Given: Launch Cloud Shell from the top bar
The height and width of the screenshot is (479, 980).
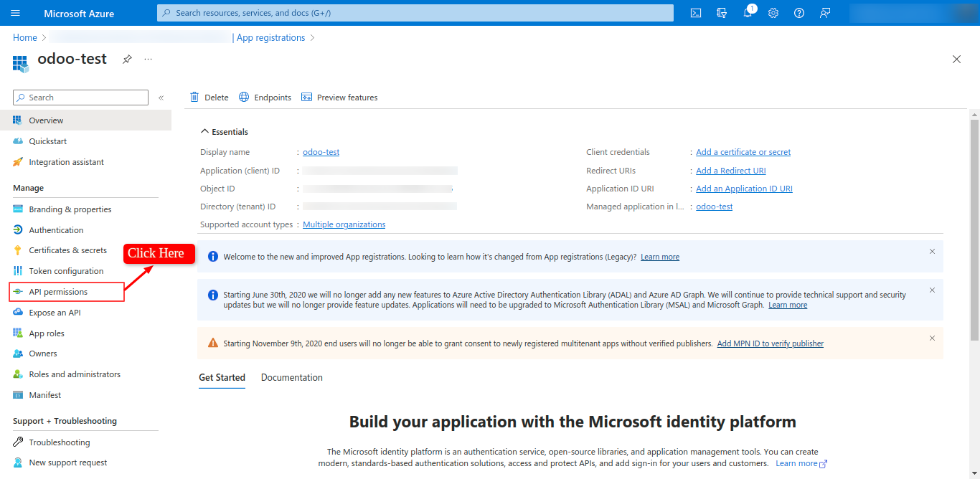Looking at the screenshot, I should [x=696, y=13].
